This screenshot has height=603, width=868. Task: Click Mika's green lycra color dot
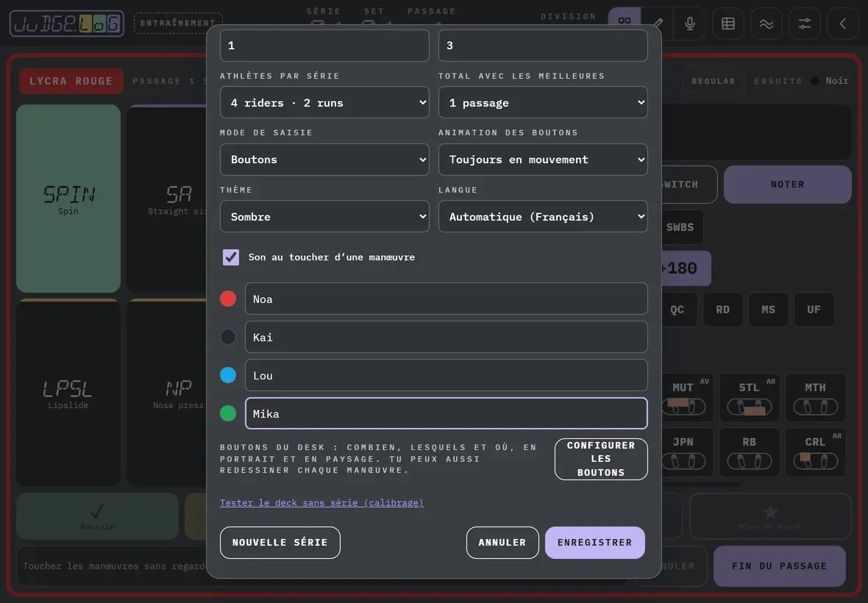[x=228, y=413]
